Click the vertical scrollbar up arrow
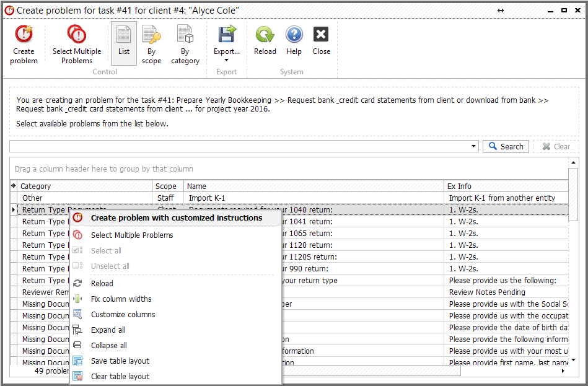The height and width of the screenshot is (386, 588). (x=573, y=162)
